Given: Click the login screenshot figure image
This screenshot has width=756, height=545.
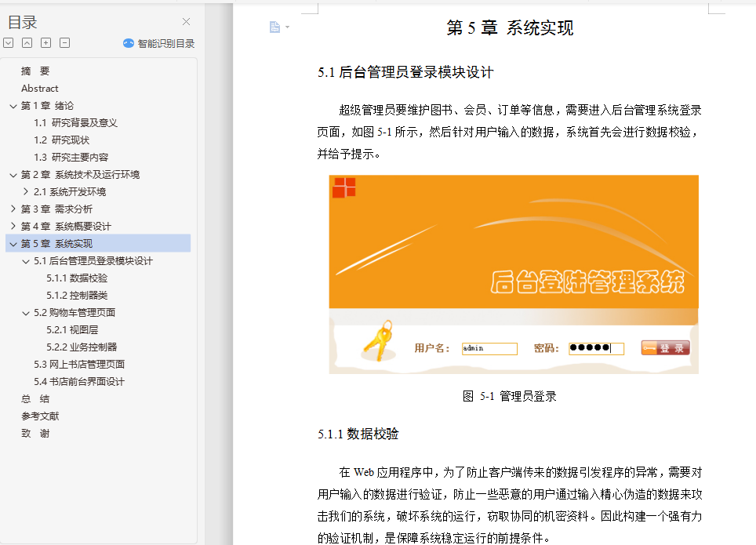Looking at the screenshot, I should tap(514, 274).
